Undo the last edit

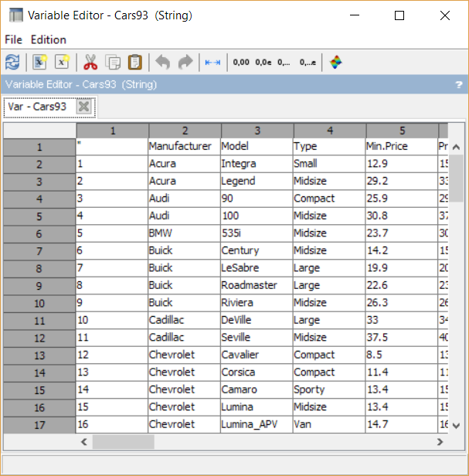point(163,63)
